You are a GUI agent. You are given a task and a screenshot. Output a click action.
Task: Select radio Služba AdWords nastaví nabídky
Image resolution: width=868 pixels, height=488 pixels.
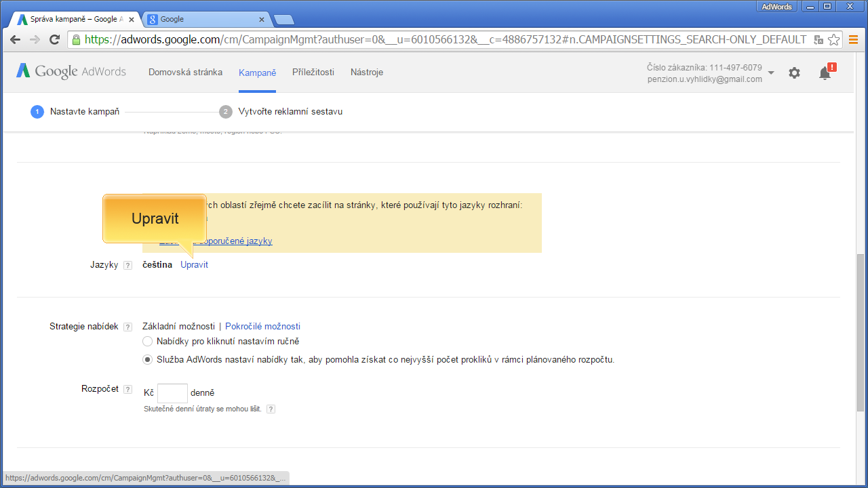click(147, 360)
